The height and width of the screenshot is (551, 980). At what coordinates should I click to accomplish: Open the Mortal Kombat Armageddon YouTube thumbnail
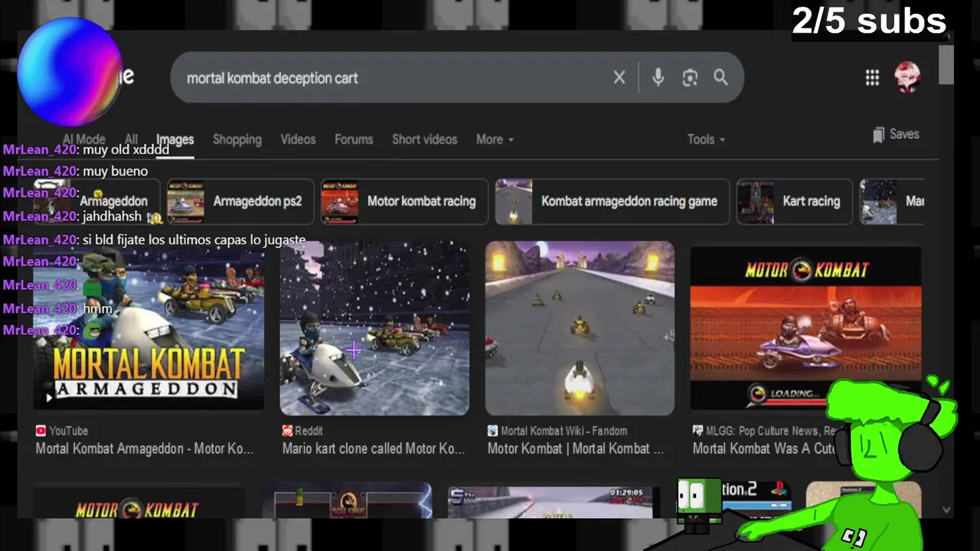coord(149,328)
